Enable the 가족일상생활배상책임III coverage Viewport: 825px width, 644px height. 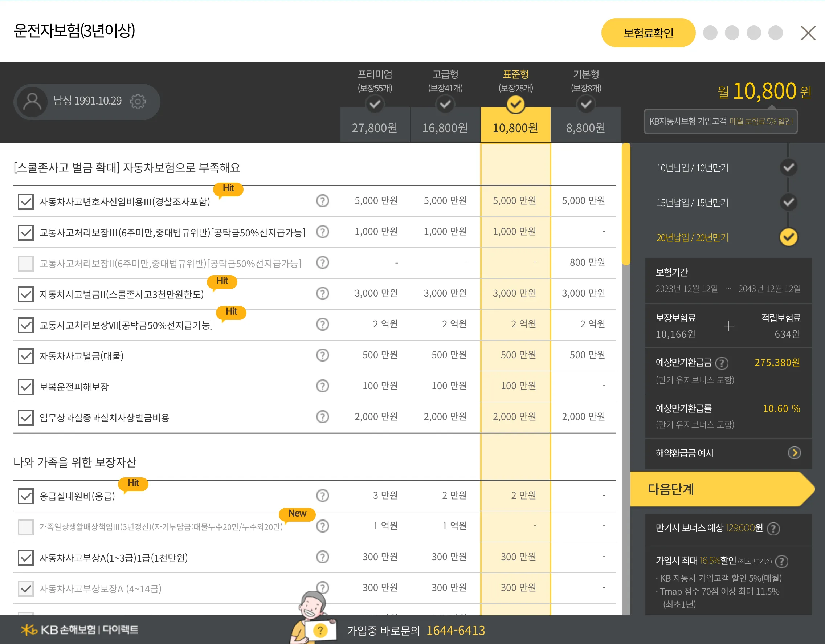coord(25,526)
